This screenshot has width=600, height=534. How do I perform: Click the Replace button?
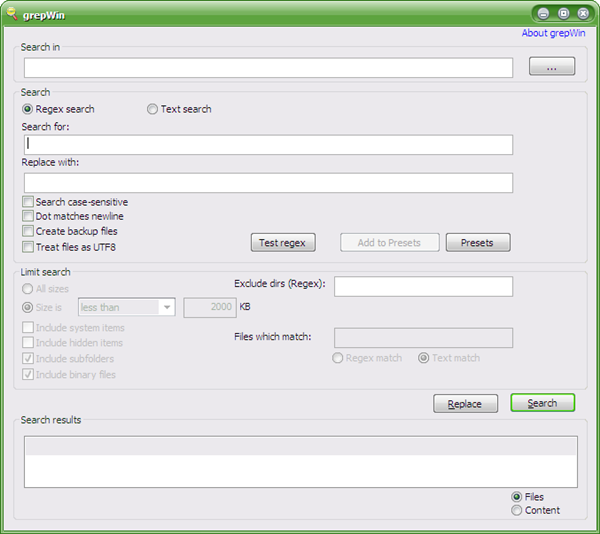pyautogui.click(x=465, y=404)
